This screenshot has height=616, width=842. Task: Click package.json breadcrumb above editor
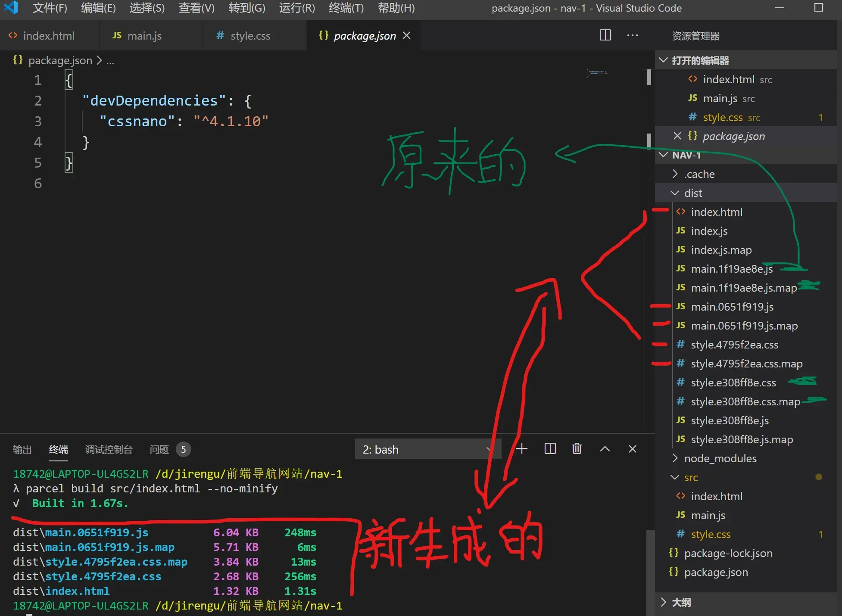coord(60,60)
